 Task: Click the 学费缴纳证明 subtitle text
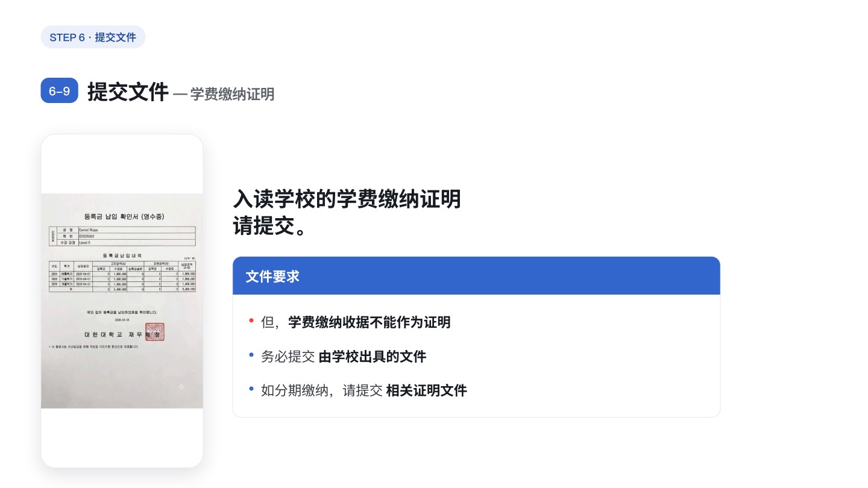232,94
